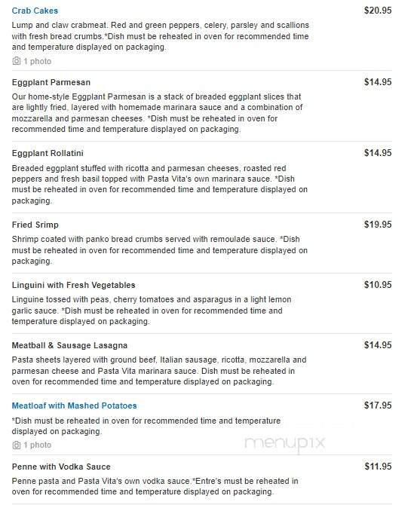420x505 pixels.
Task: Click the $19.95 Fried Srimp price
Action: click(x=378, y=225)
